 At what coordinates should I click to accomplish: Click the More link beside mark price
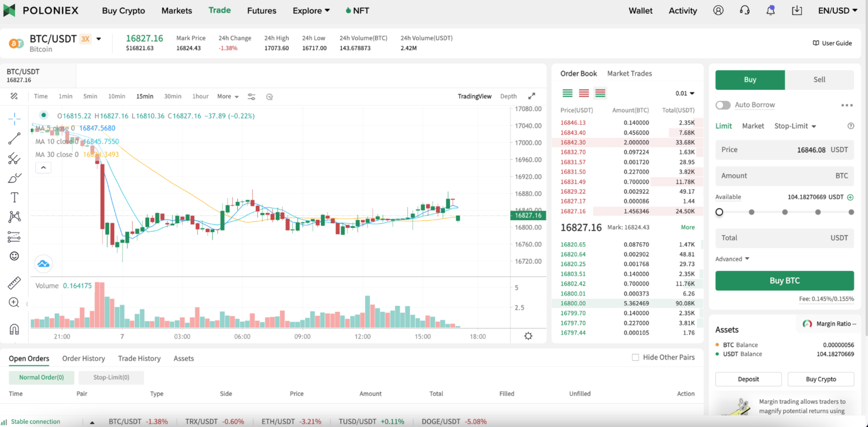point(688,227)
